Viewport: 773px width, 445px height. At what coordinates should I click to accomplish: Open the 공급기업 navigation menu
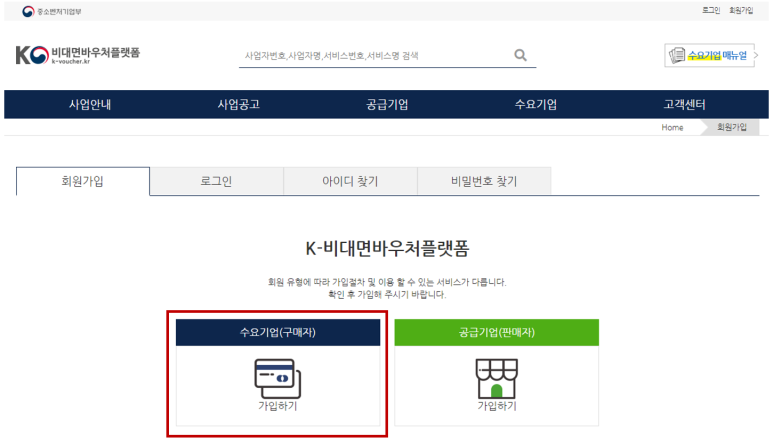coord(387,104)
